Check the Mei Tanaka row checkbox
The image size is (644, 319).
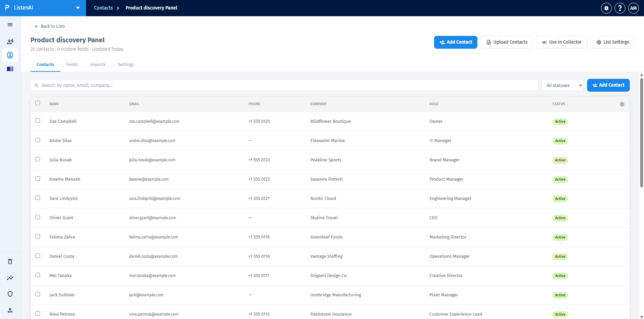(x=38, y=275)
